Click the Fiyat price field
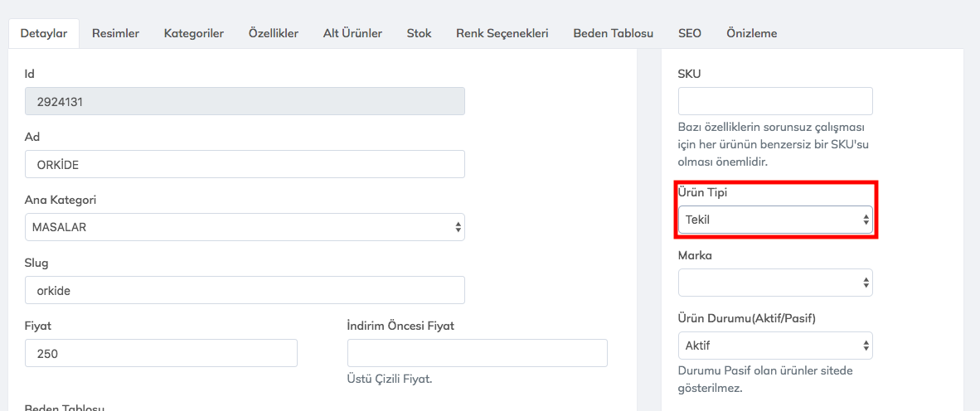Screen dimensions: 980x411 [161, 353]
